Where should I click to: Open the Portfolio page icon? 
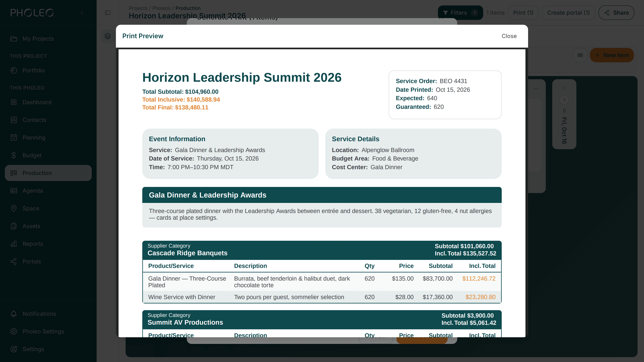(x=14, y=70)
